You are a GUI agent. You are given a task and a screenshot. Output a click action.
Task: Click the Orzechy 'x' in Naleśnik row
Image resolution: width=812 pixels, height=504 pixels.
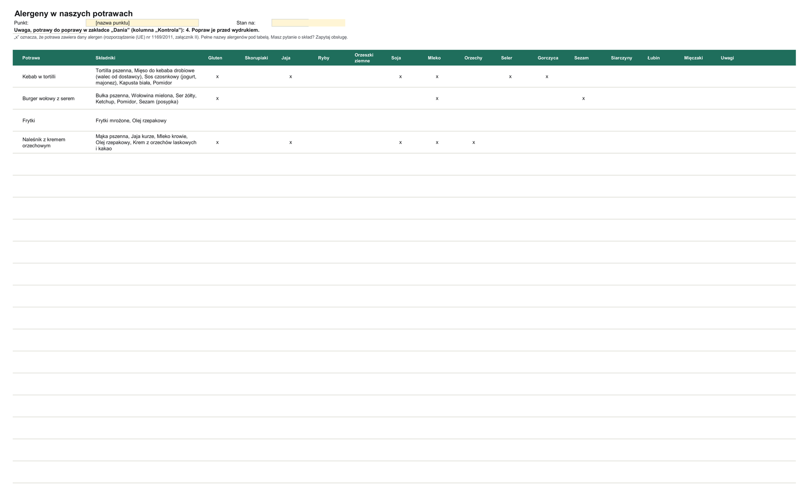[474, 142]
